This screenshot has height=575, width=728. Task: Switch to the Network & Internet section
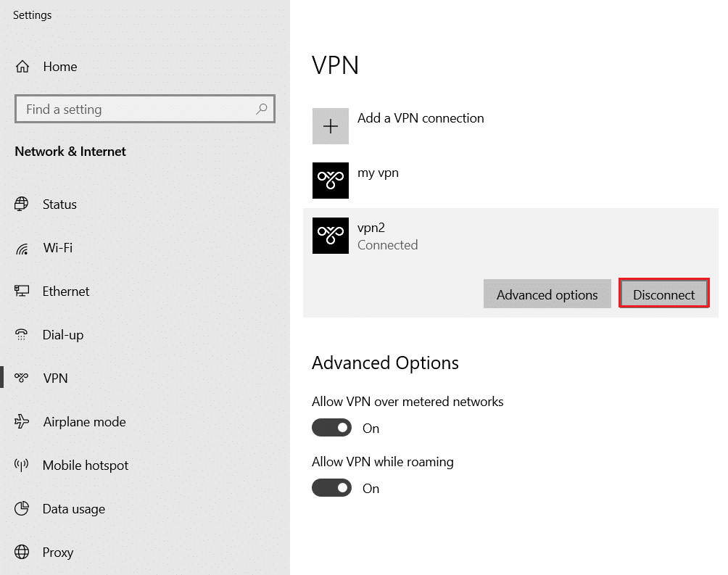click(70, 151)
